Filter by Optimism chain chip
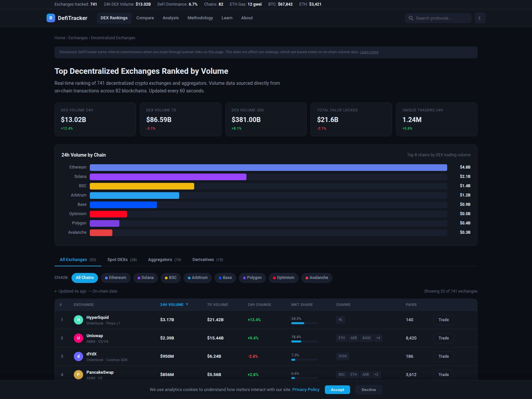This screenshot has width=532, height=399. (x=284, y=278)
